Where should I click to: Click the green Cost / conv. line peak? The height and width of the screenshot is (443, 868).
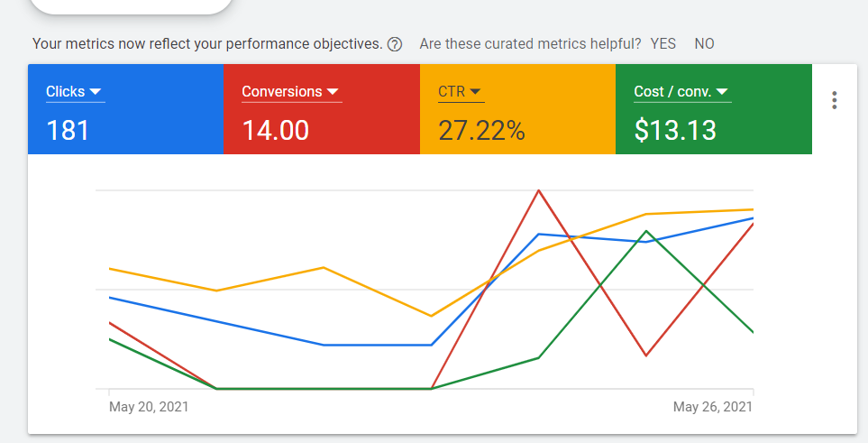click(x=646, y=232)
